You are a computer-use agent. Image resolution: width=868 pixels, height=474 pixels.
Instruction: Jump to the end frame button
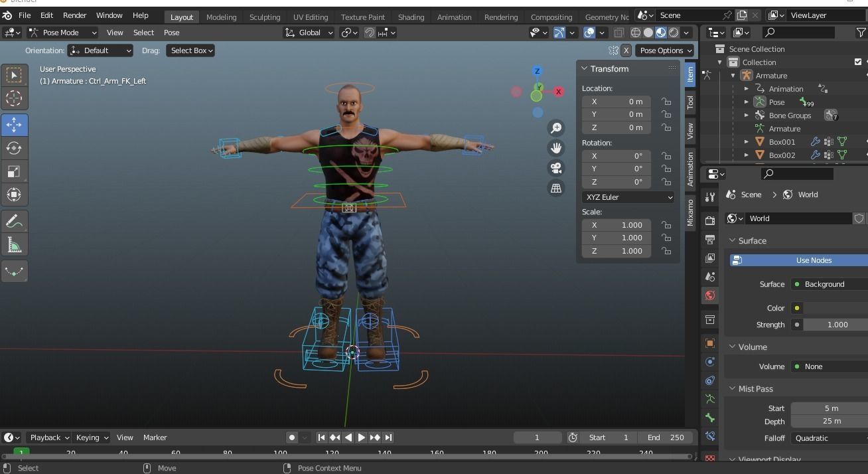[x=389, y=437]
